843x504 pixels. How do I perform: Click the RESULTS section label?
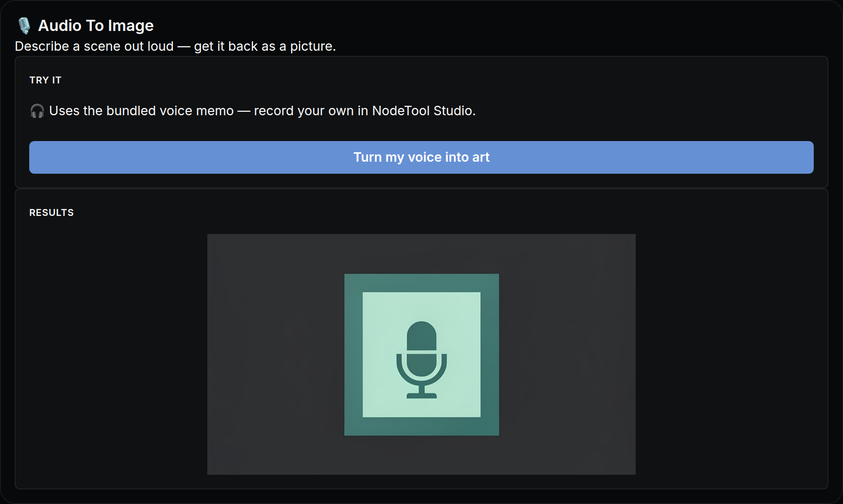point(51,212)
